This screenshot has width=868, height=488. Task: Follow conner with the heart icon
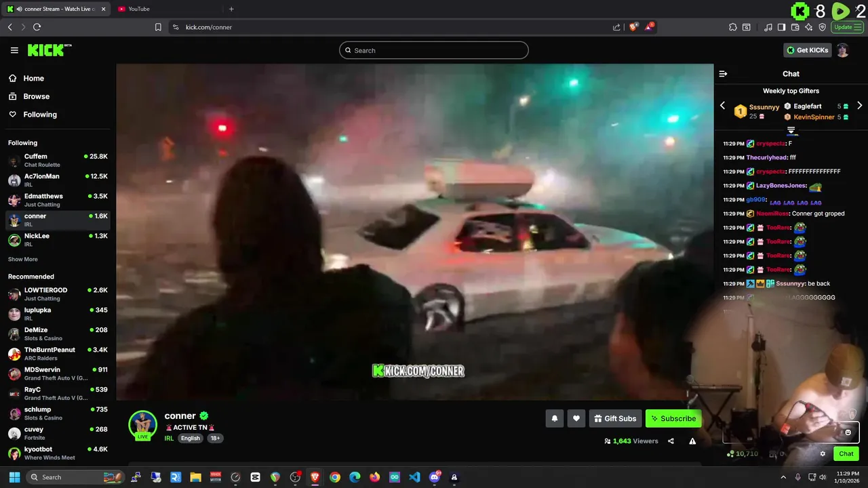576,419
